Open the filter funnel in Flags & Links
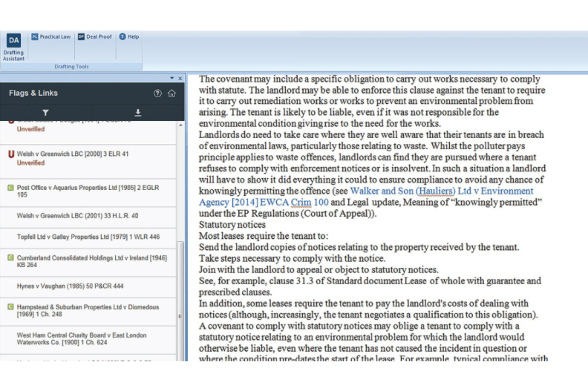Screen dimensions: 588x392 [46, 113]
